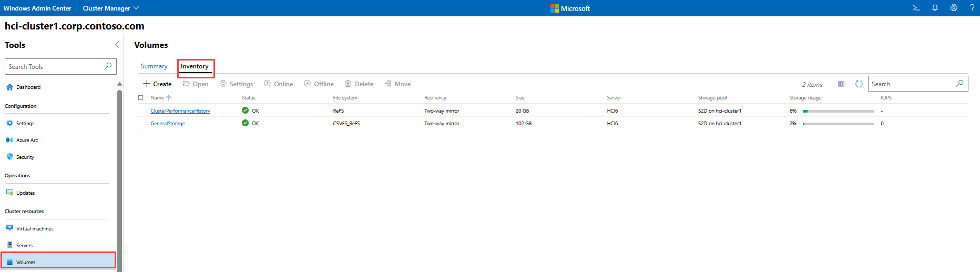Open the notifications bell

tap(935, 8)
